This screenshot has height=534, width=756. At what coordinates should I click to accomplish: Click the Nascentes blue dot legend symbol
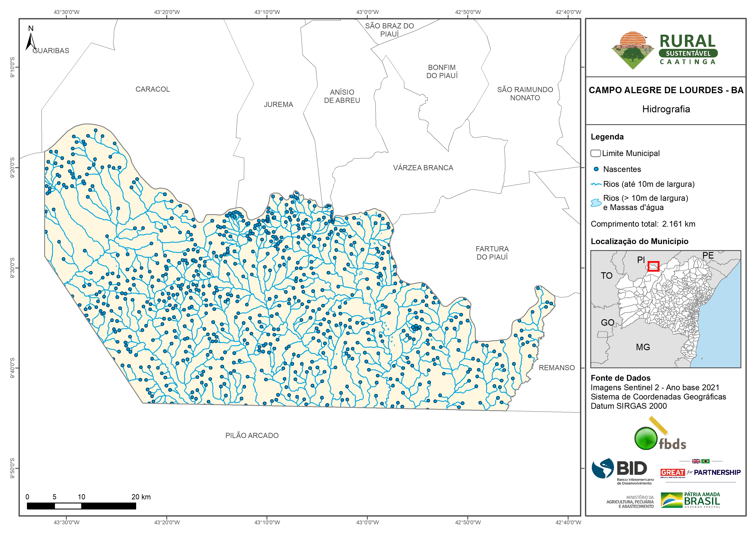click(596, 169)
